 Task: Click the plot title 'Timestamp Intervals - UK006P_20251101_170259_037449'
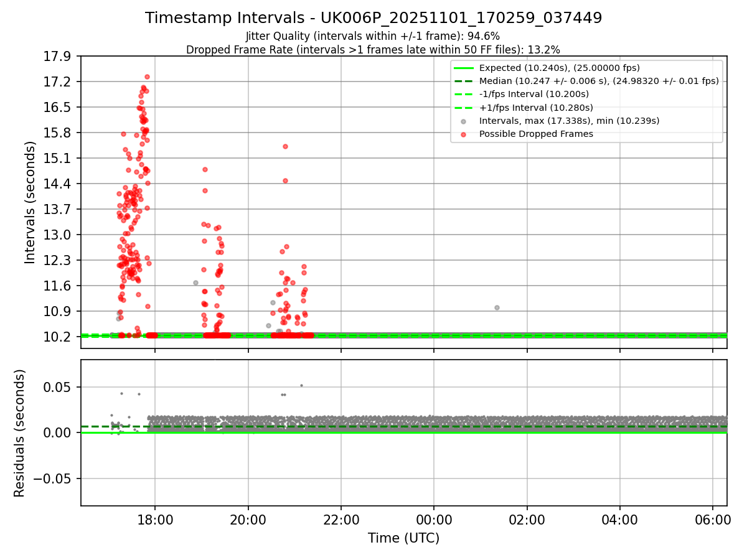[374, 18]
